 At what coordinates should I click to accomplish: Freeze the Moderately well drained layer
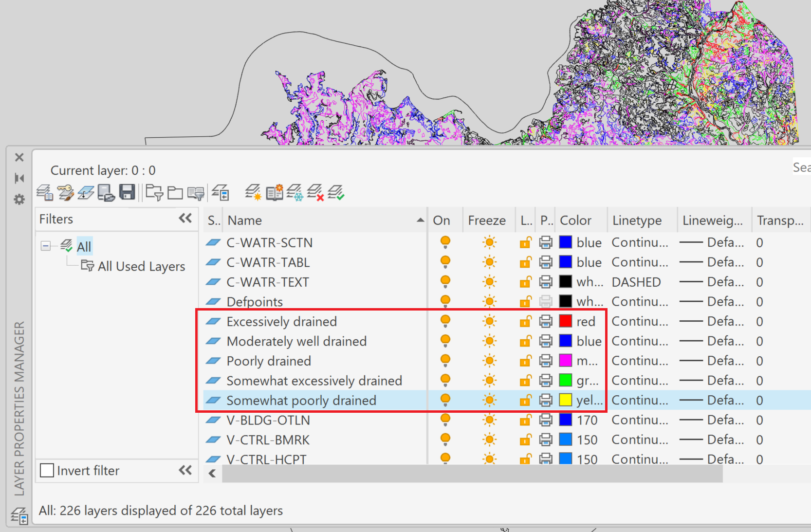[489, 341]
